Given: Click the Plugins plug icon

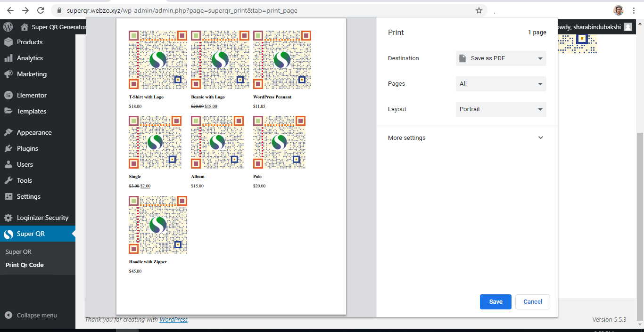Looking at the screenshot, I should point(8,148).
